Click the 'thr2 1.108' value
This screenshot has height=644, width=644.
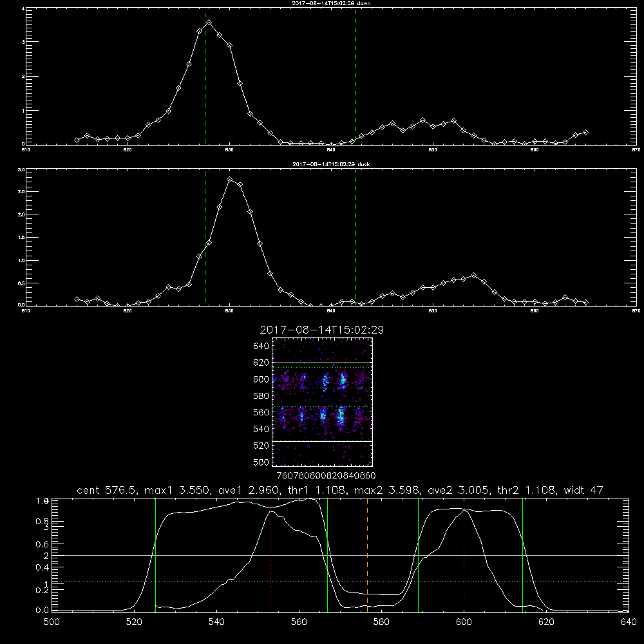(527, 490)
